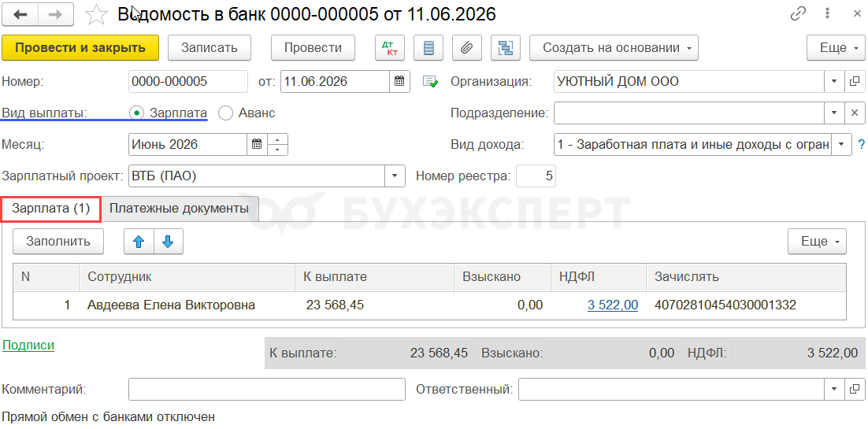Select the Аванс radio button

pyautogui.click(x=225, y=113)
